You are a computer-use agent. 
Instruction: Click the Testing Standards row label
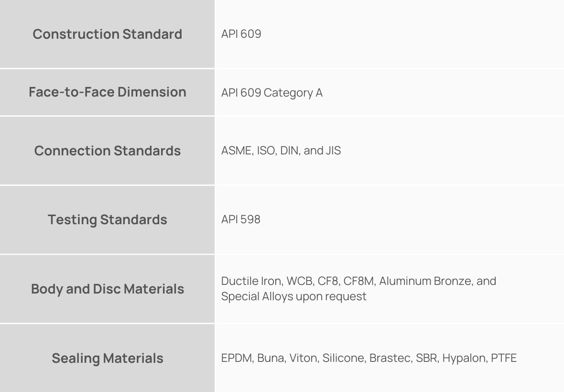[107, 220]
